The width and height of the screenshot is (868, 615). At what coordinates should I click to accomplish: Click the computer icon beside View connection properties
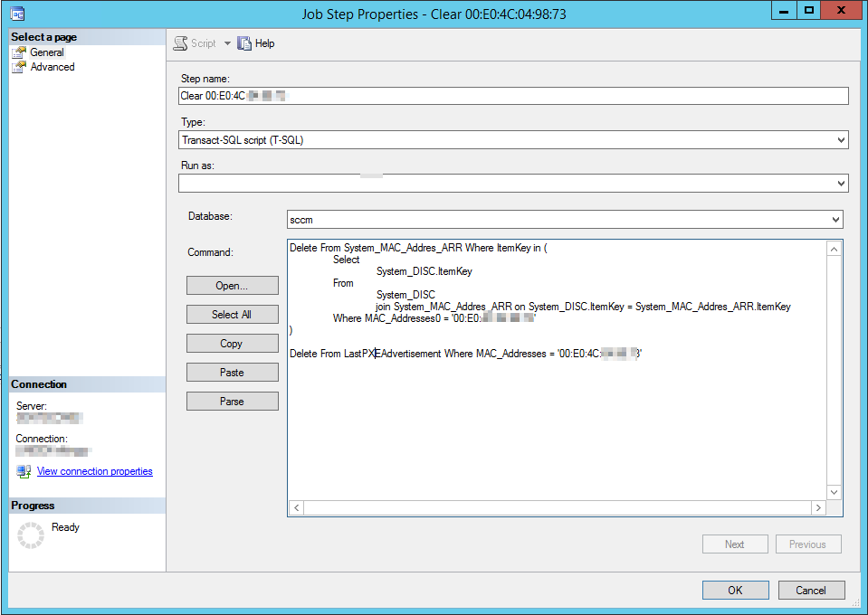coord(23,470)
